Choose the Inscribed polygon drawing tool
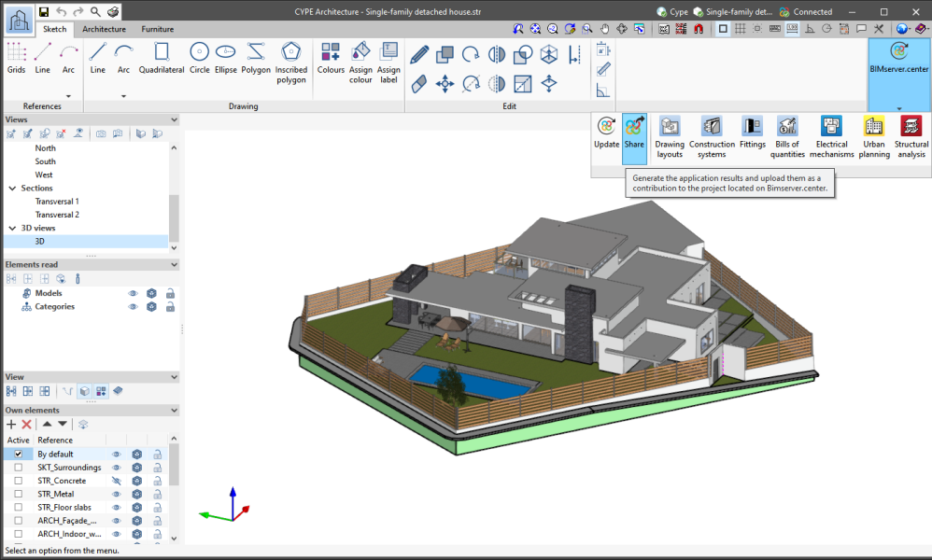This screenshot has width=932, height=560. [x=290, y=63]
